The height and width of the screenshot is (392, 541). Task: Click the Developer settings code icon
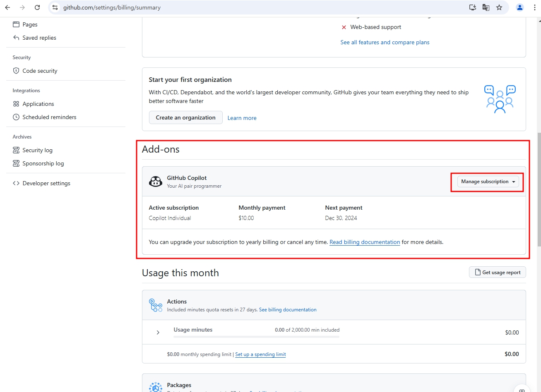tap(16, 183)
